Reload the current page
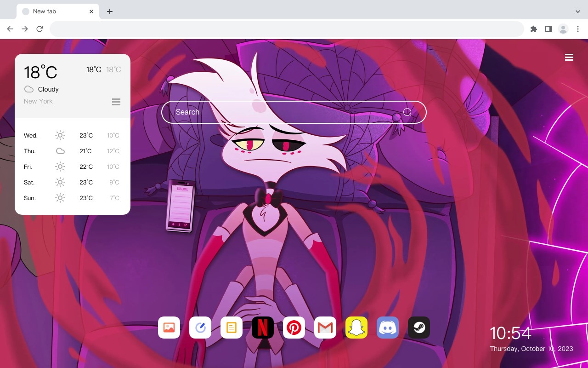This screenshot has width=588, height=368. pos(40,29)
